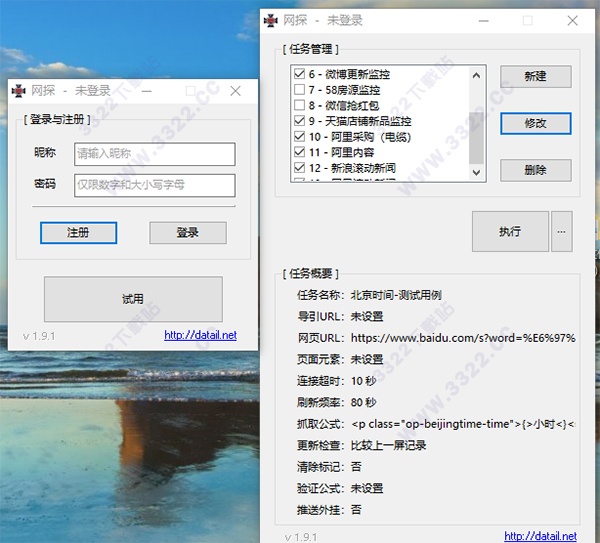Image resolution: width=600 pixels, height=543 pixels.
Task: Select task text 9 - 天猫店铺新品监控
Action: [x=360, y=121]
